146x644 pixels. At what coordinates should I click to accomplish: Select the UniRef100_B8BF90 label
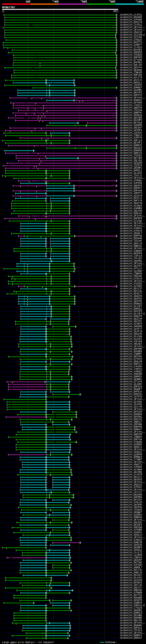click(x=131, y=113)
